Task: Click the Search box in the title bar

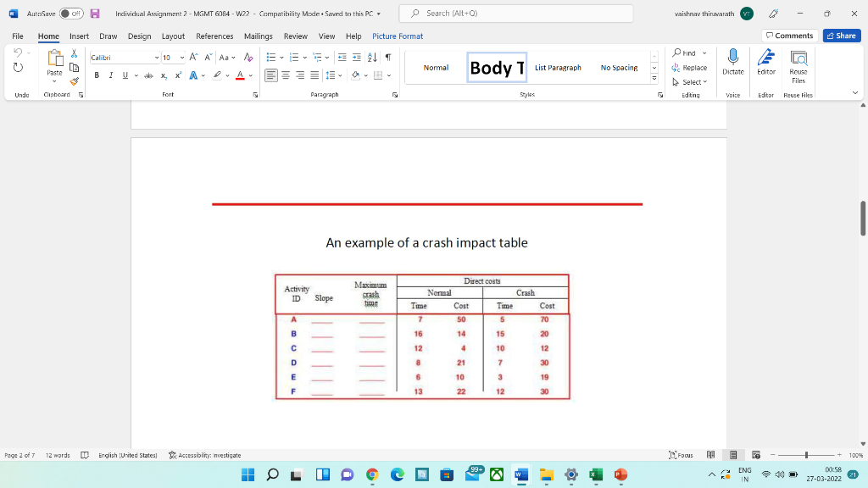Action: (519, 14)
